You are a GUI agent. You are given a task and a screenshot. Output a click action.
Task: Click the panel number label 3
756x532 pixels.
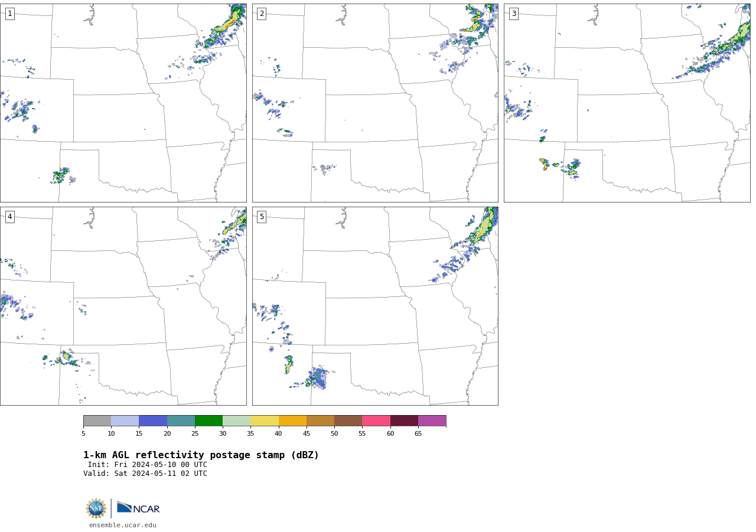point(513,14)
